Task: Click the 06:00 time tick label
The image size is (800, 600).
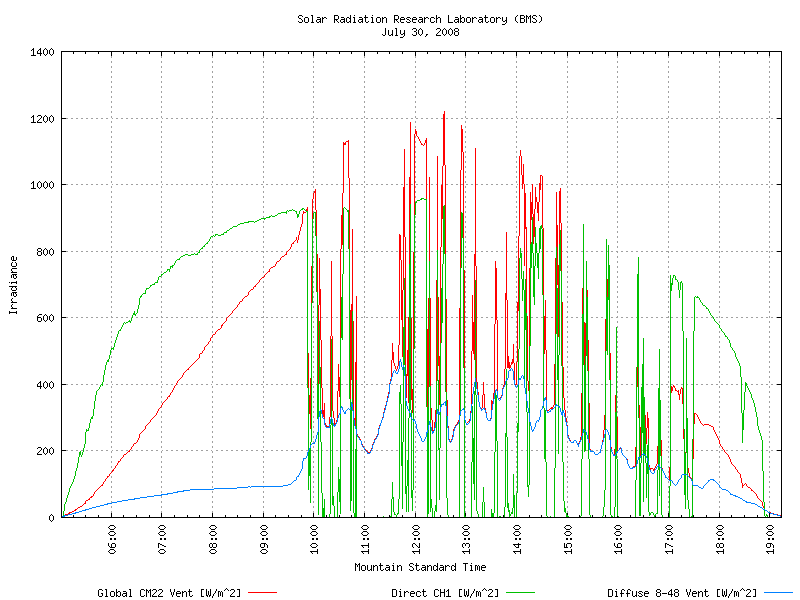Action: [x=112, y=538]
